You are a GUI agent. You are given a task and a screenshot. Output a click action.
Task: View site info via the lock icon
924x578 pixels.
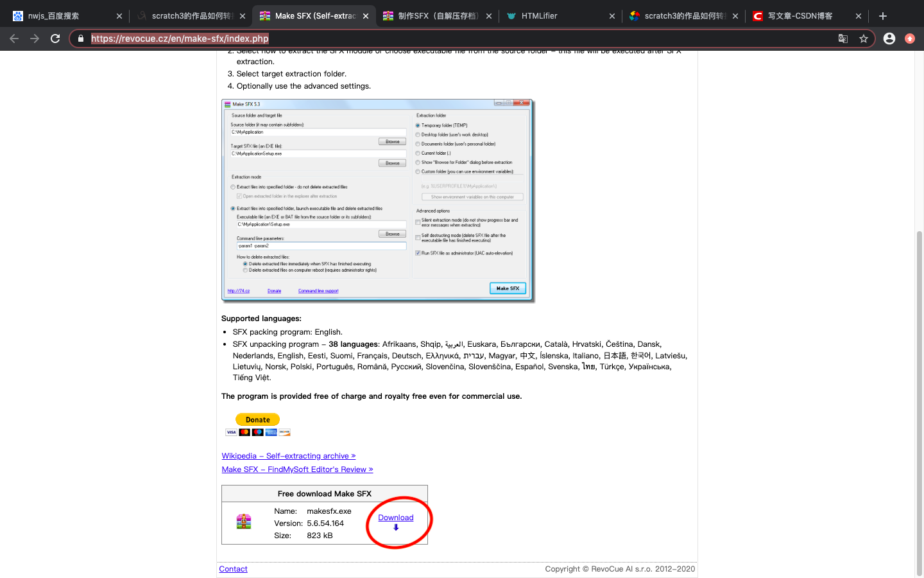pyautogui.click(x=80, y=39)
